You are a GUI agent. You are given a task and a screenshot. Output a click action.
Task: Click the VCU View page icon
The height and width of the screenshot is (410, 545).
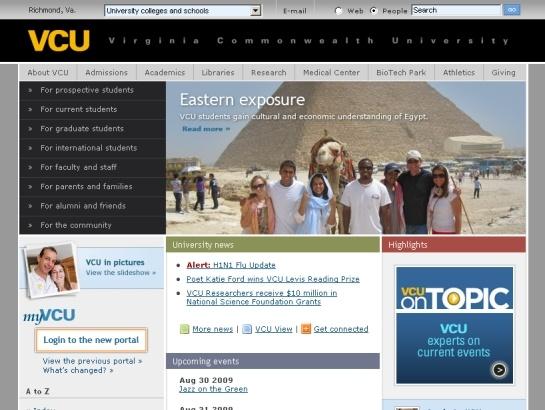247,329
